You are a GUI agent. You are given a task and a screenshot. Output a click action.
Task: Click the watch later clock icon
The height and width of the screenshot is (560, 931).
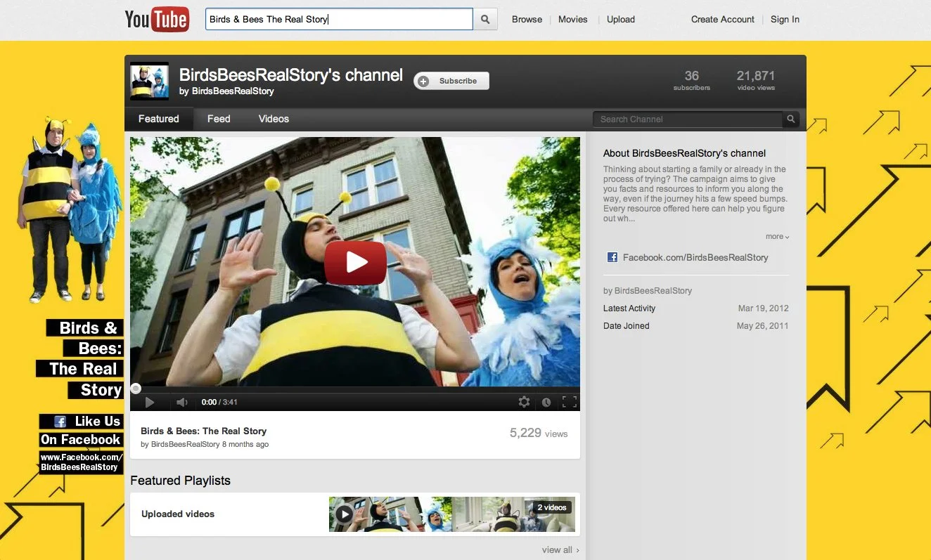pos(546,403)
